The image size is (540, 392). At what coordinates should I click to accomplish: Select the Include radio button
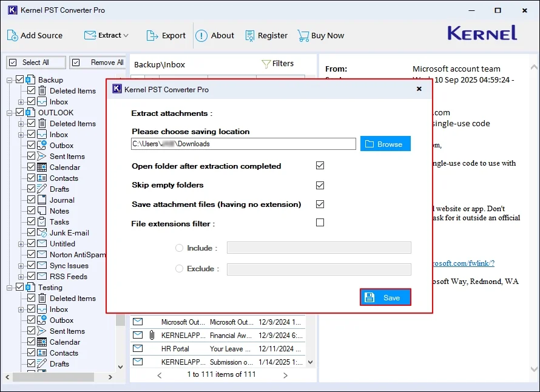[179, 248]
